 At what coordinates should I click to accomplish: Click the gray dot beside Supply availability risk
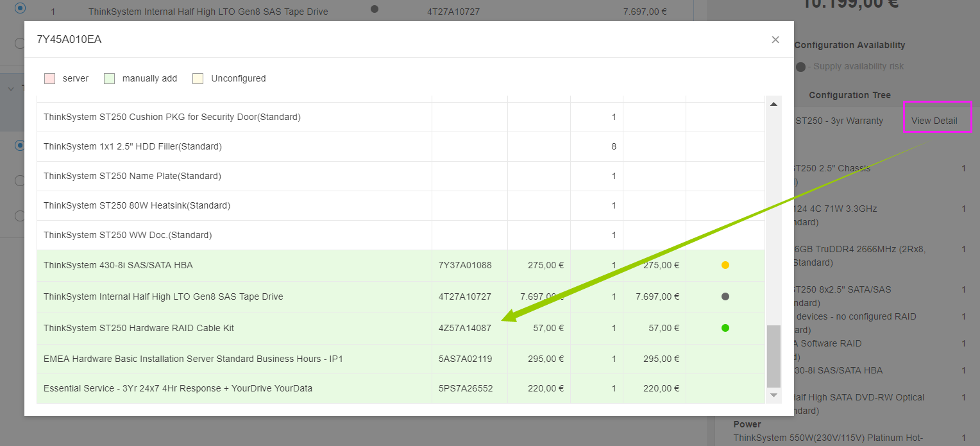800,67
